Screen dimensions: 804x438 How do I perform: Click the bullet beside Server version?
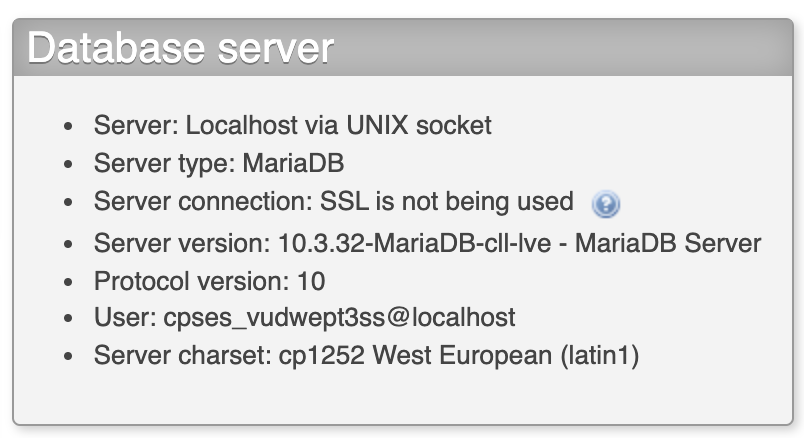click(68, 244)
